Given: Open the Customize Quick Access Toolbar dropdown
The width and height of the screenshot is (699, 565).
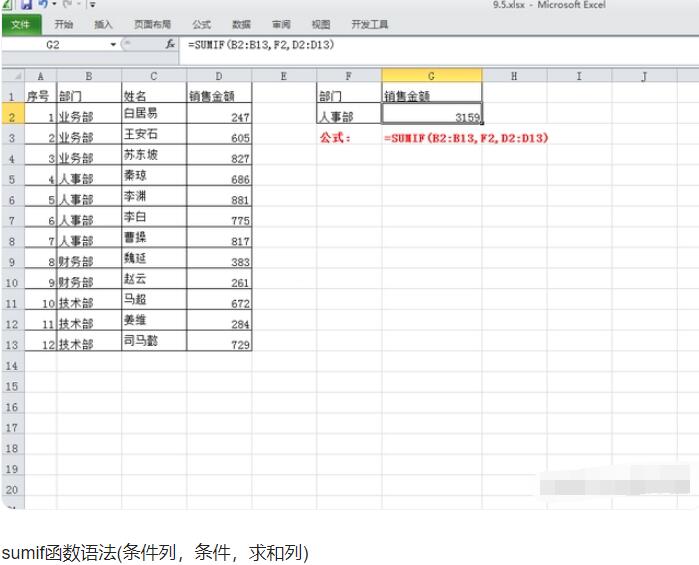Looking at the screenshot, I should click(92, 5).
